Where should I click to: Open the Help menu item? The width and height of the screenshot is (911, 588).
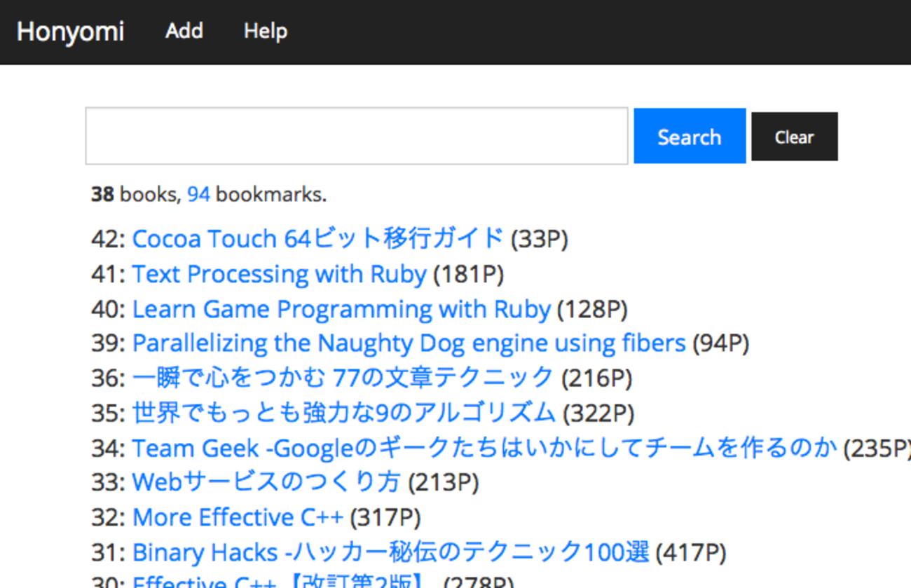(x=266, y=31)
